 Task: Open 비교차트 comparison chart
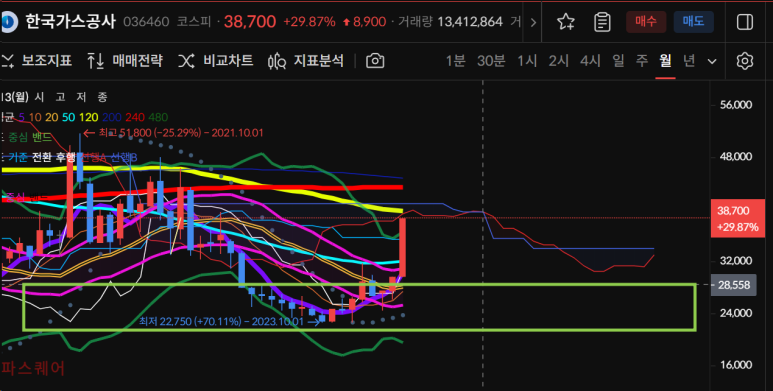point(216,61)
